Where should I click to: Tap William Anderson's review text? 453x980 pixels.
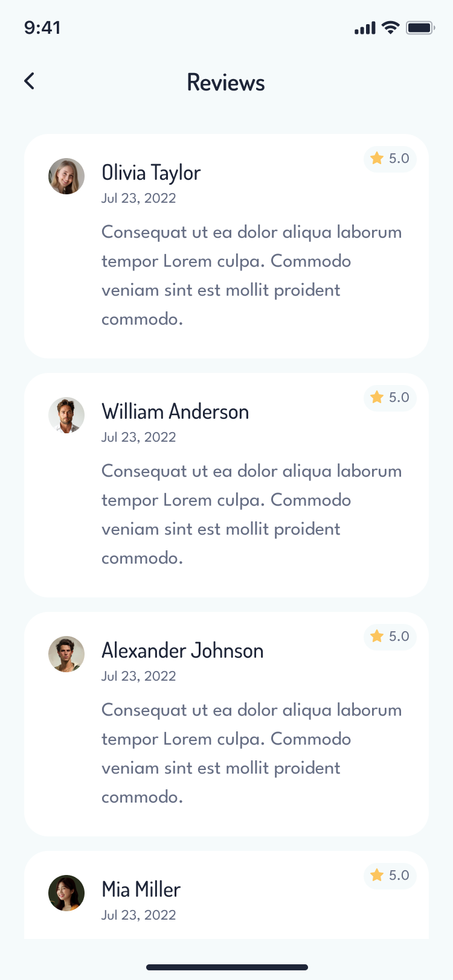click(251, 514)
